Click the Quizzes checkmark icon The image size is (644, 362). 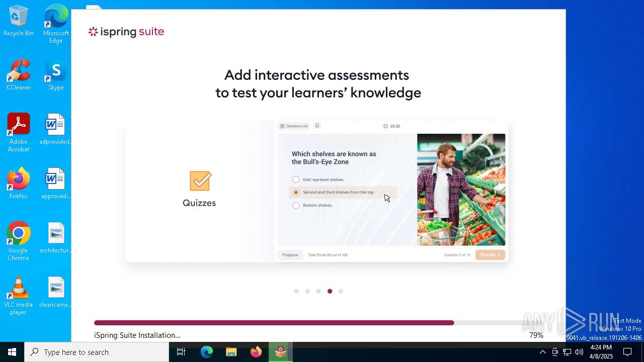coord(200,180)
